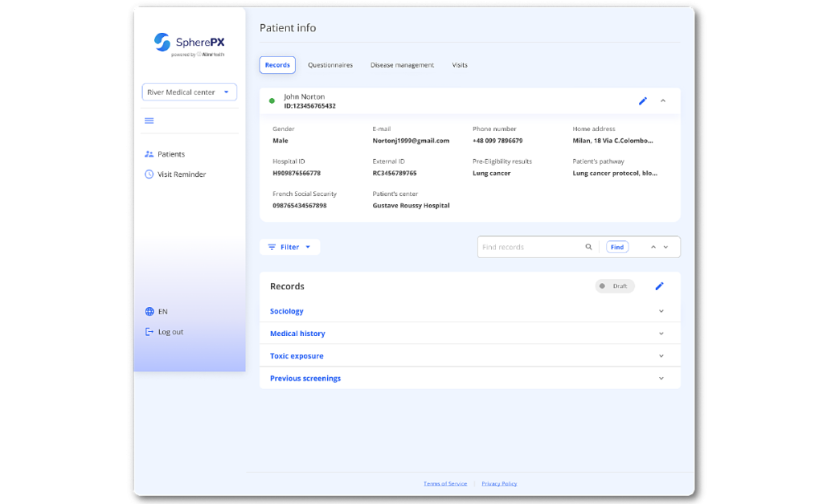Click the SpherePX logo

189,44
